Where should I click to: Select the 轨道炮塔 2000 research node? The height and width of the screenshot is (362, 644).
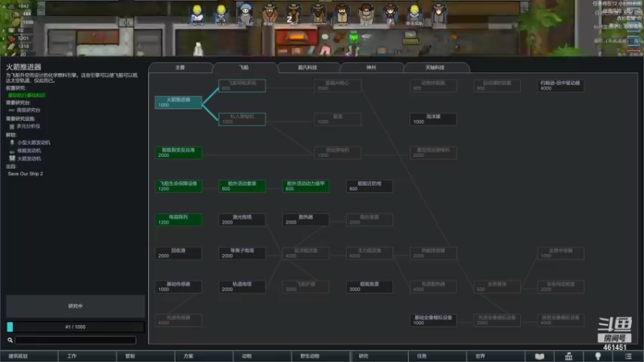[x=242, y=286]
